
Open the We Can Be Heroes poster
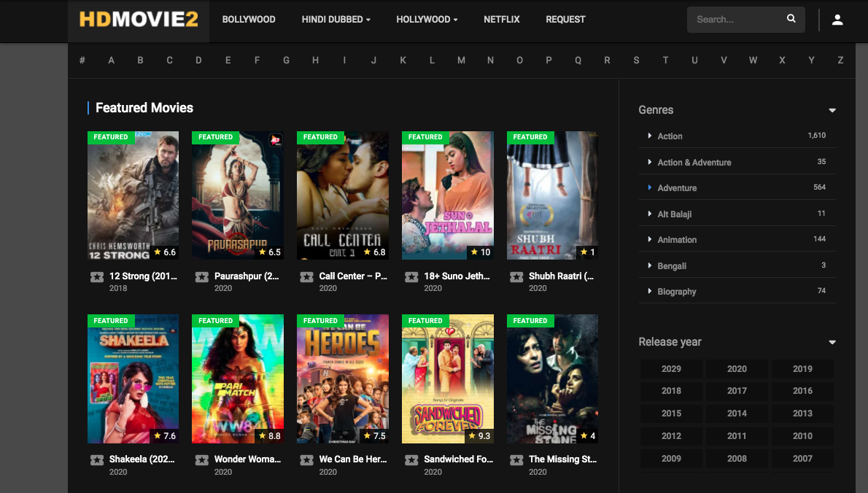pyautogui.click(x=343, y=379)
